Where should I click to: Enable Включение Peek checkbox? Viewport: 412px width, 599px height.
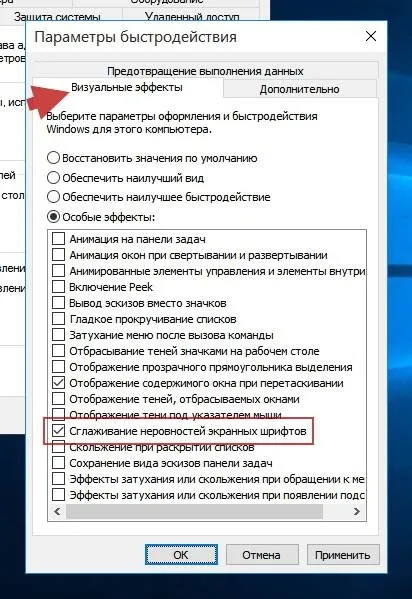(x=58, y=287)
